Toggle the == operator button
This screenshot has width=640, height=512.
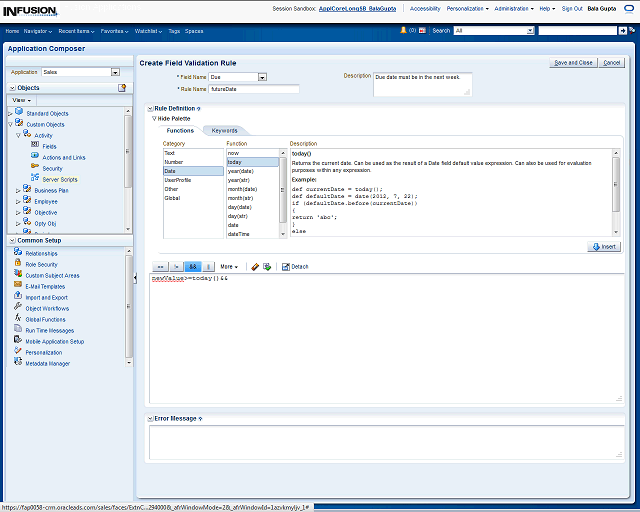(x=160, y=267)
